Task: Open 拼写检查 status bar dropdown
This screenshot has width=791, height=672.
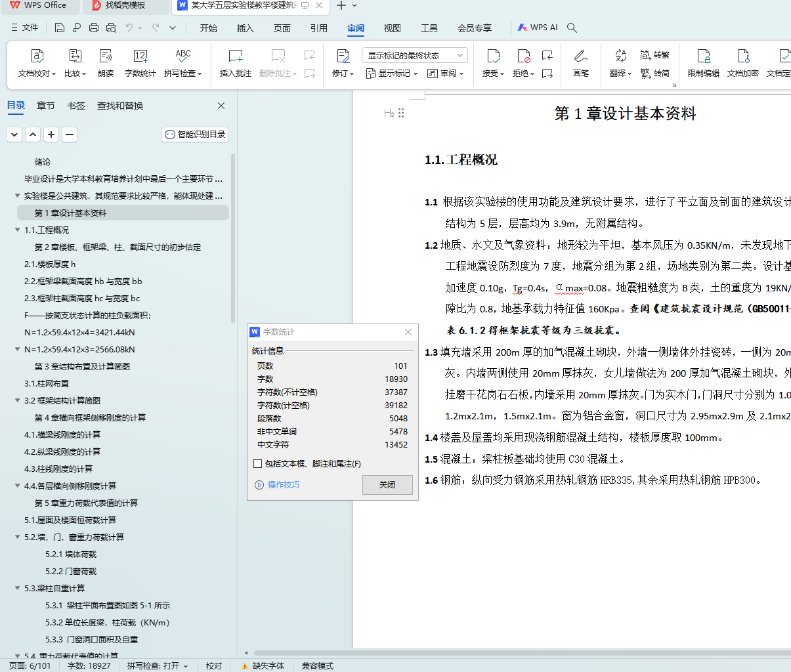Action: (x=158, y=665)
